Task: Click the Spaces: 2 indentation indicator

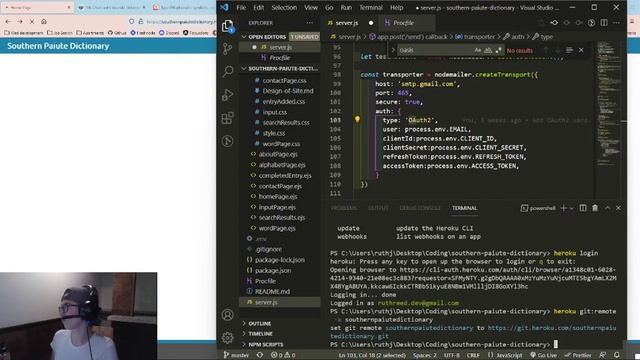Action: pyautogui.click(x=424, y=355)
